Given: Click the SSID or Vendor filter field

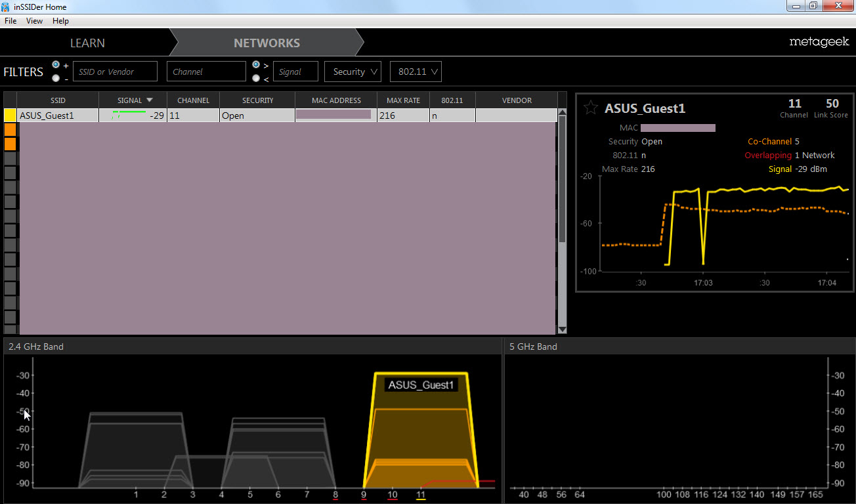Looking at the screenshot, I should [115, 72].
